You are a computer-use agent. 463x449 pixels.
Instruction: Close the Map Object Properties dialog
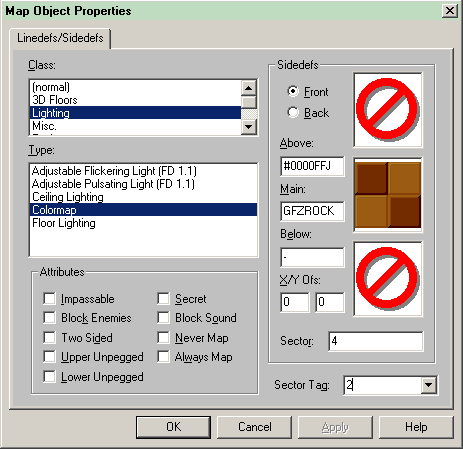(x=450, y=11)
